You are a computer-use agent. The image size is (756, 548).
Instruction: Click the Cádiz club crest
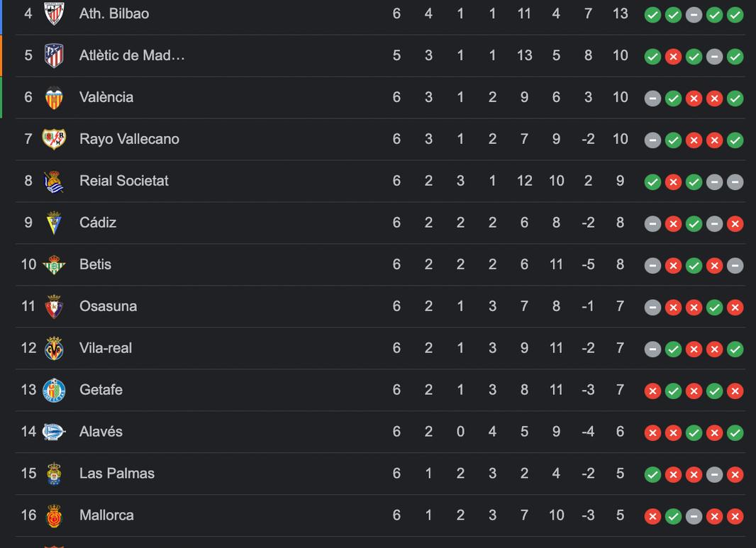pyautogui.click(x=54, y=223)
